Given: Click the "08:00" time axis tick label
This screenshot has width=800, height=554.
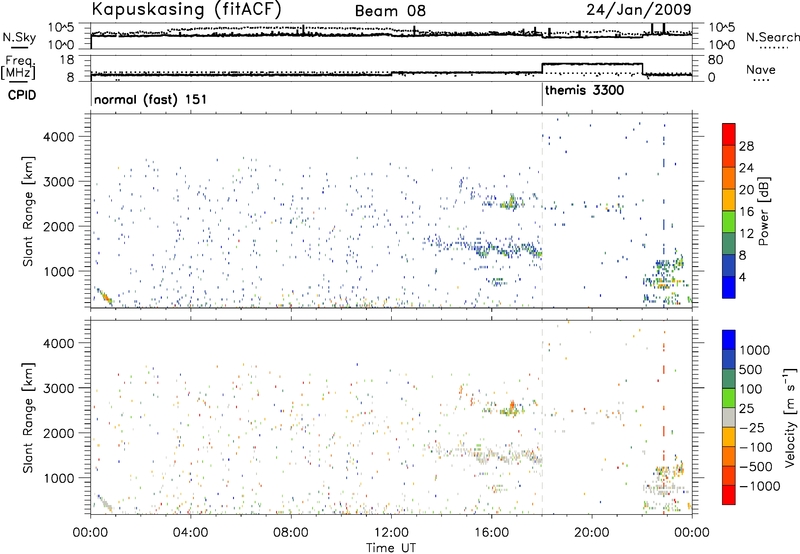Looking at the screenshot, I should tap(290, 533).
